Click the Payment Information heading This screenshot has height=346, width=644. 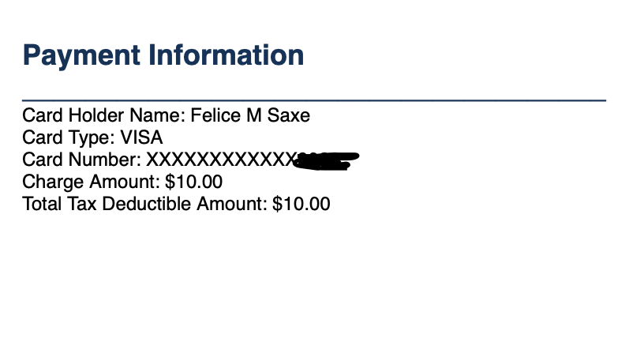(x=163, y=55)
